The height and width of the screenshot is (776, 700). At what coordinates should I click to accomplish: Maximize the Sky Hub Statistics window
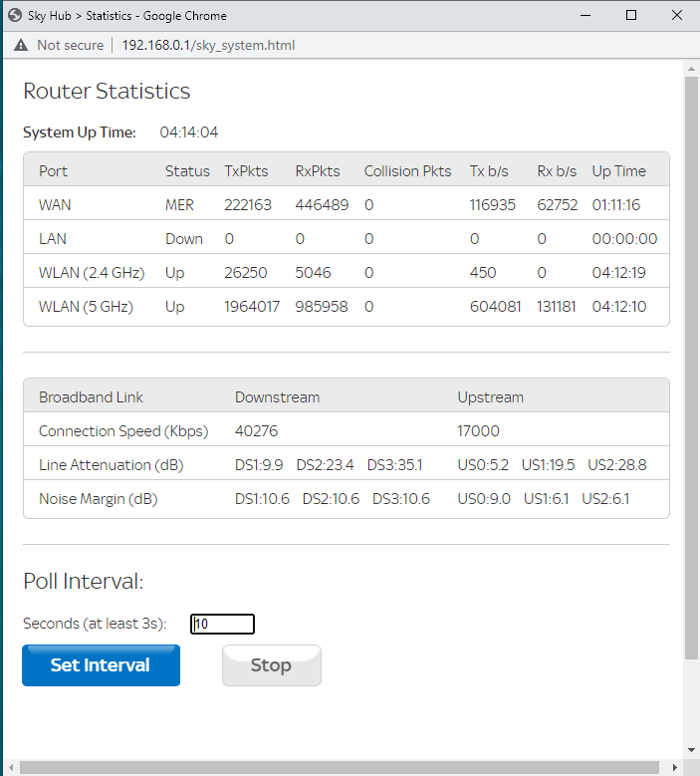(630, 16)
